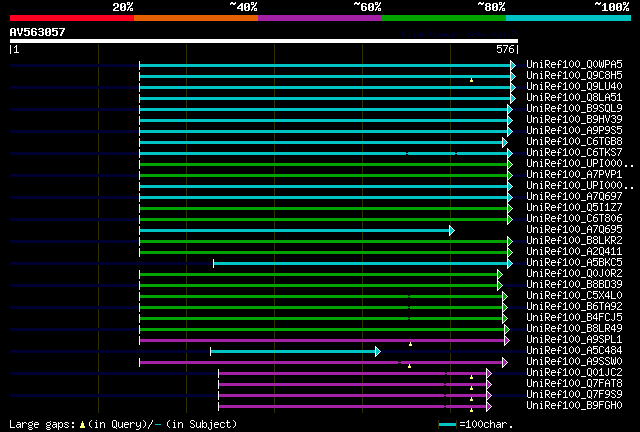
Task: Click the UniRef100_C6T806 label
Action: point(574,218)
